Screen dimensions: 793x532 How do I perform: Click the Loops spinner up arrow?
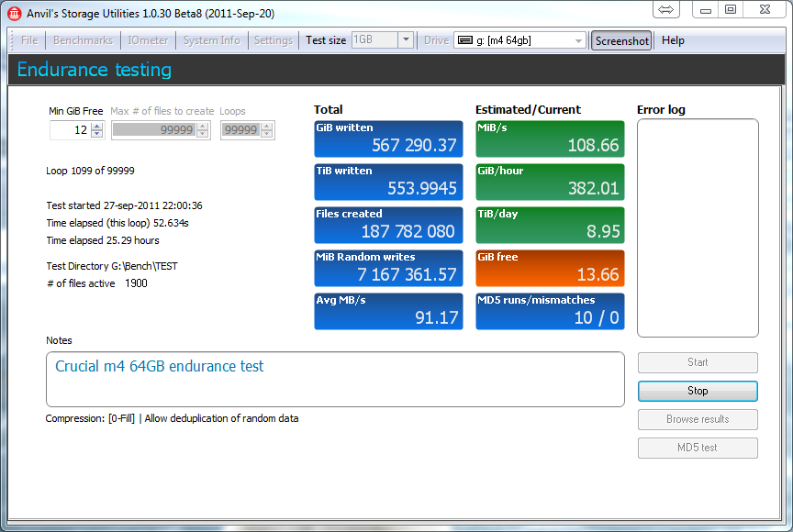[267, 127]
